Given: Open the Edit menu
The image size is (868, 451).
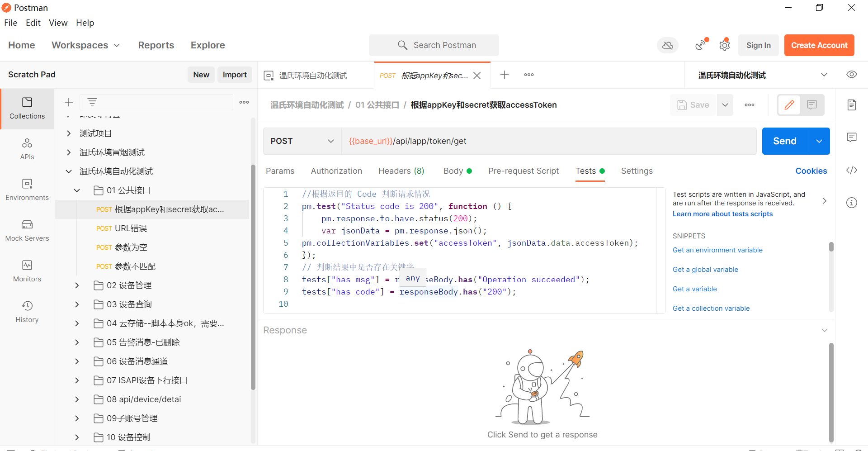Looking at the screenshot, I should (x=33, y=23).
